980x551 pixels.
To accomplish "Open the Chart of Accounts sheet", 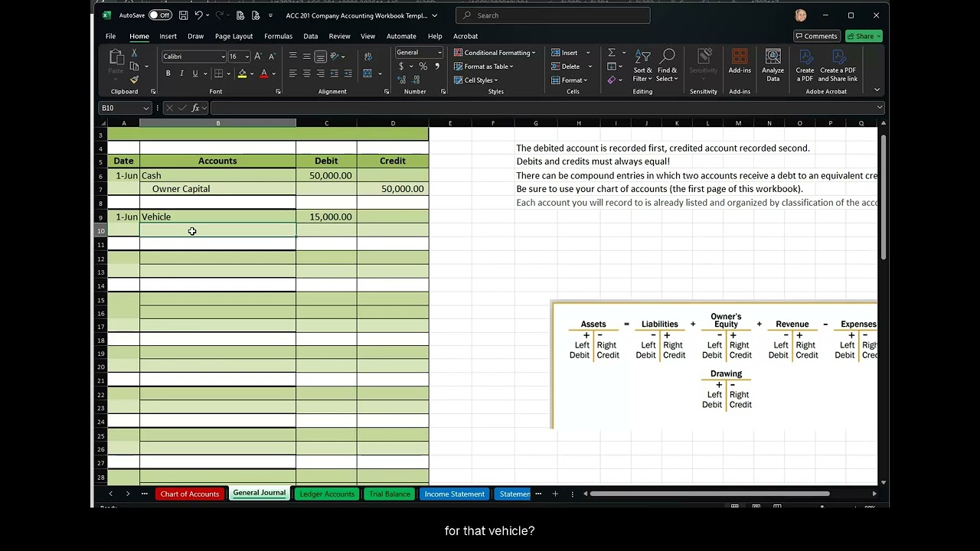I will pos(190,494).
